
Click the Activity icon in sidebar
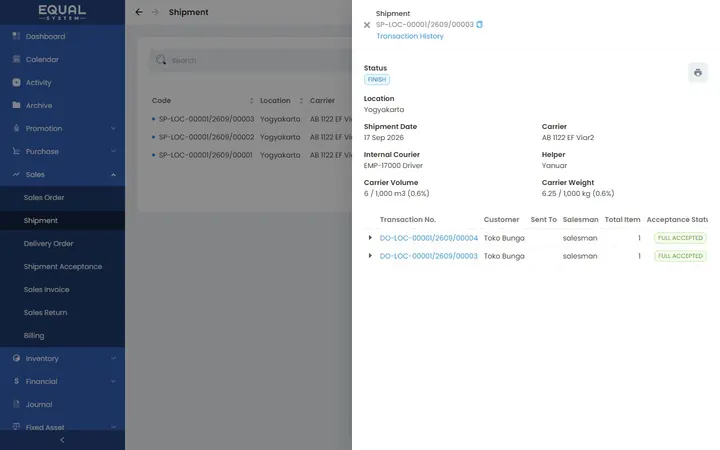tap(17, 82)
